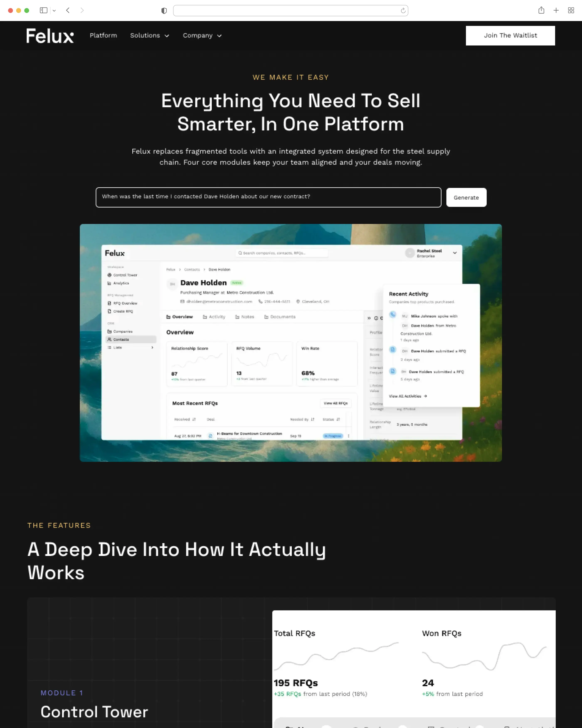Open the Platform nav item
Screen dimensions: 582x728
point(103,35)
